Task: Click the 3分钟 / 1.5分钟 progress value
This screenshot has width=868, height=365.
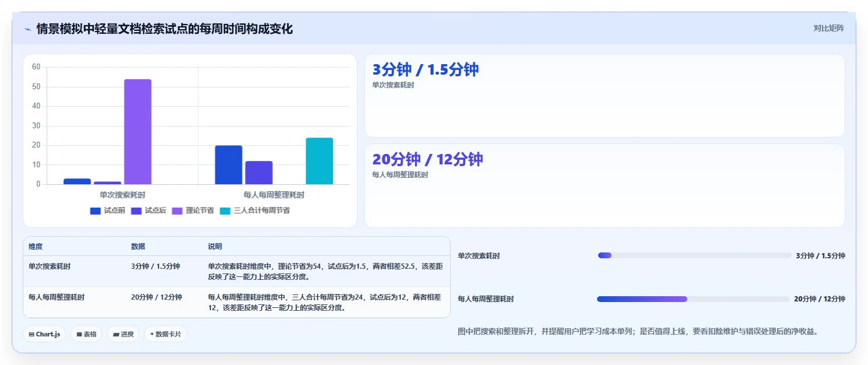Action: (x=820, y=255)
